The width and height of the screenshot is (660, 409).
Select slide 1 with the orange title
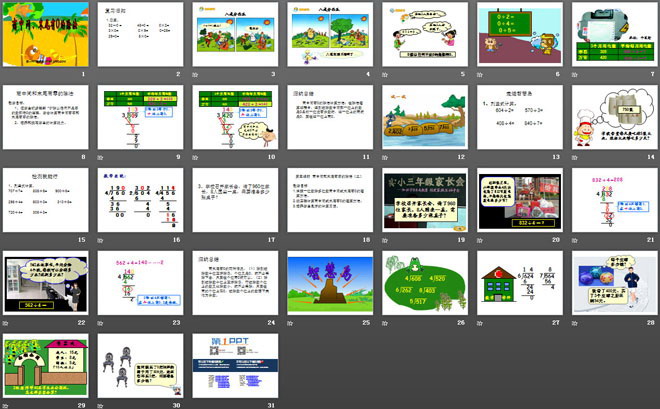tap(44, 34)
